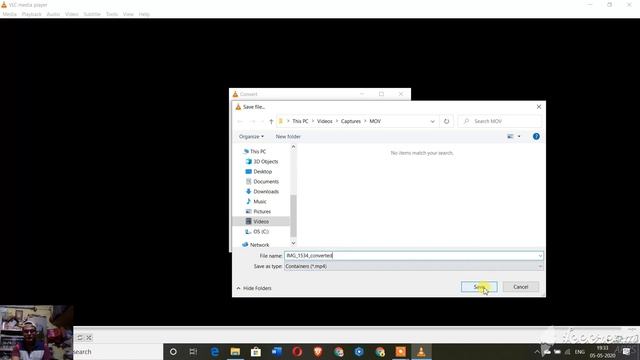Viewport: 640px width, 360px height.
Task: Click ENG language indicator
Action: coord(580,352)
